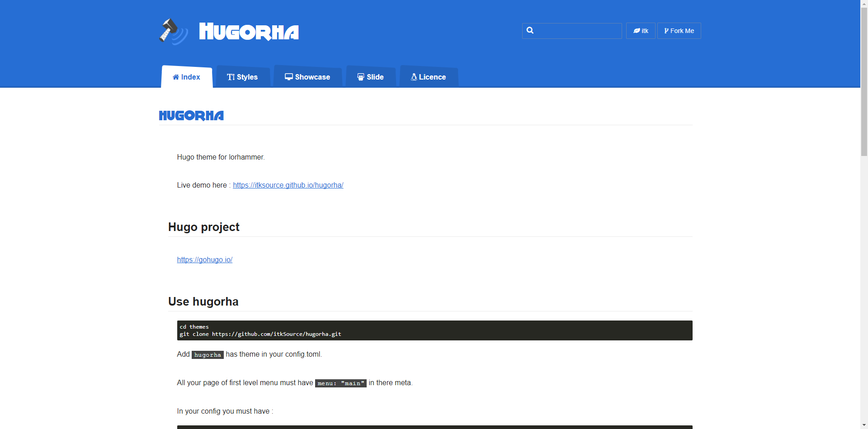
Task: Click the Hugo project heading
Action: pos(204,227)
